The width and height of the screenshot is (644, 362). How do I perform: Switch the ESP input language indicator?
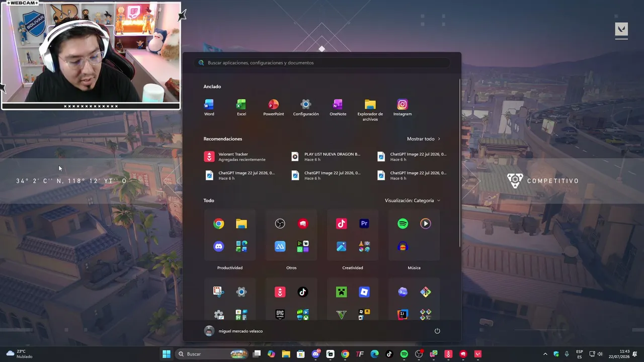[x=580, y=354]
